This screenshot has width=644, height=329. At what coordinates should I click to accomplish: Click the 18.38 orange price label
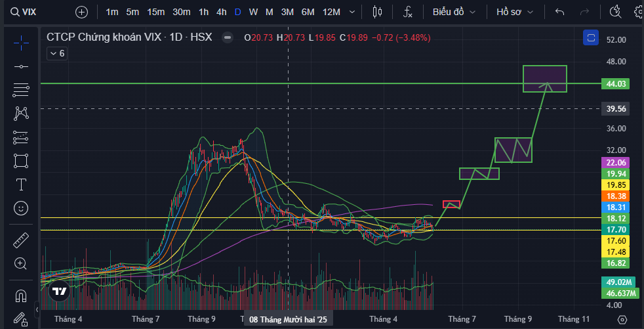click(615, 196)
